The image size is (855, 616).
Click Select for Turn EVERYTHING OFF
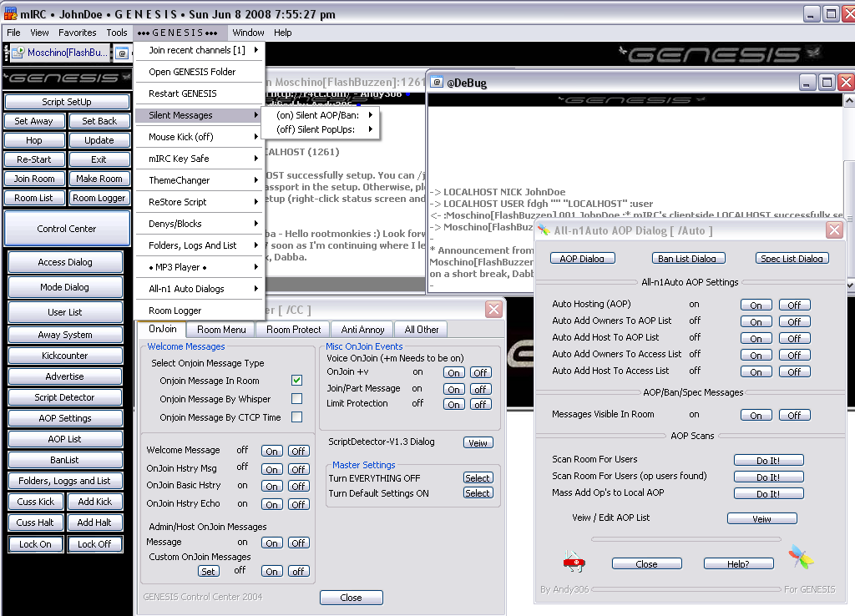coord(478,478)
